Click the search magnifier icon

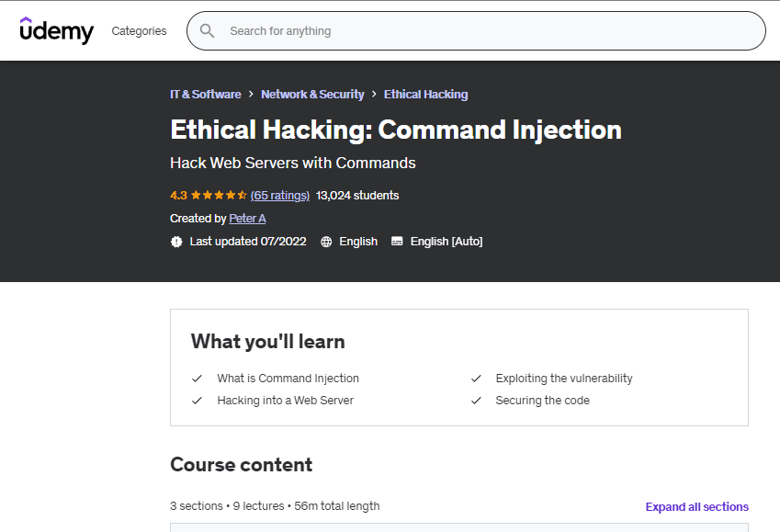point(208,31)
